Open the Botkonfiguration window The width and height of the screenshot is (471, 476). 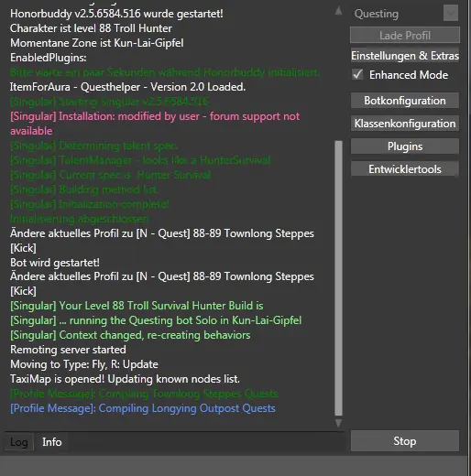(x=405, y=101)
